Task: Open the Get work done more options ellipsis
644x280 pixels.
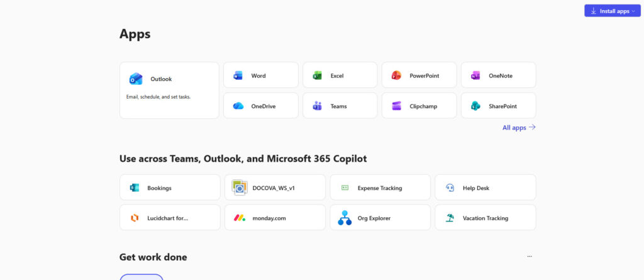Action: [x=530, y=257]
